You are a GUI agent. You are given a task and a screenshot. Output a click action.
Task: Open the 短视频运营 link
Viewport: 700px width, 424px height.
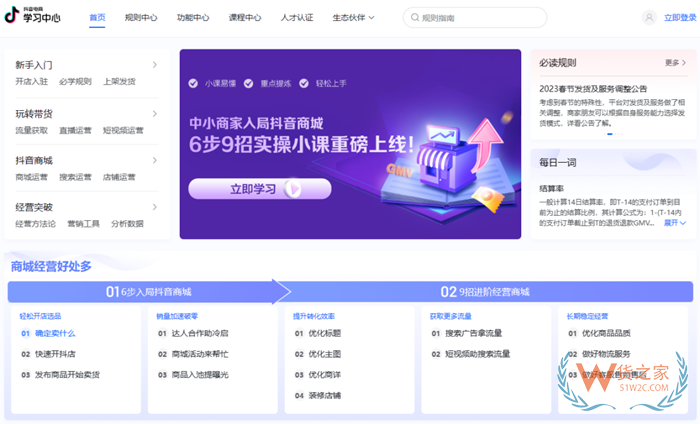(x=123, y=130)
